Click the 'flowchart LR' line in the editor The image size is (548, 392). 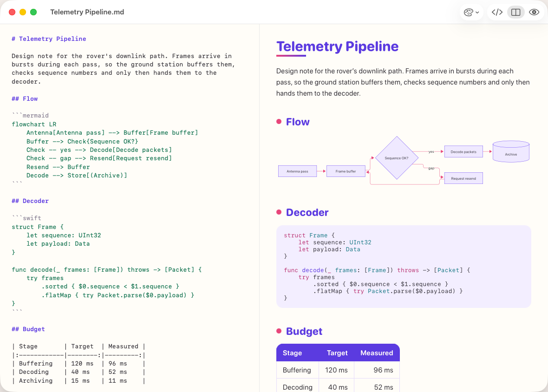tap(34, 124)
